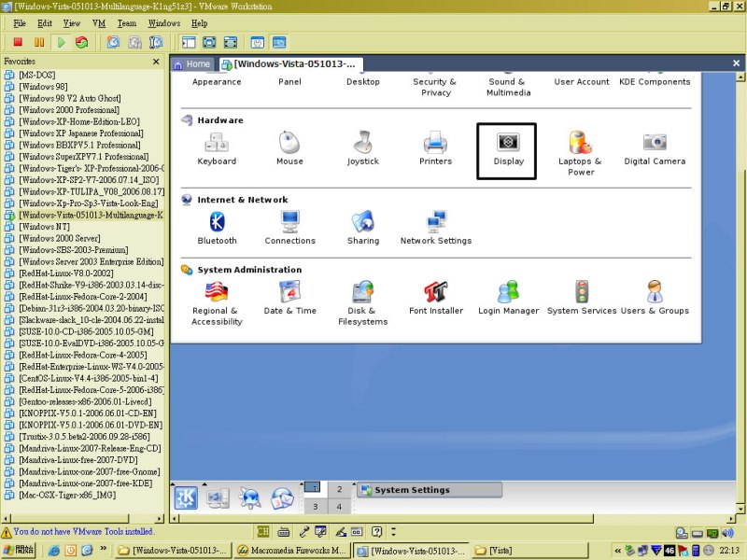This screenshot has height=560, width=747.
Task: Open the Font Installer icon
Action: 436,298
